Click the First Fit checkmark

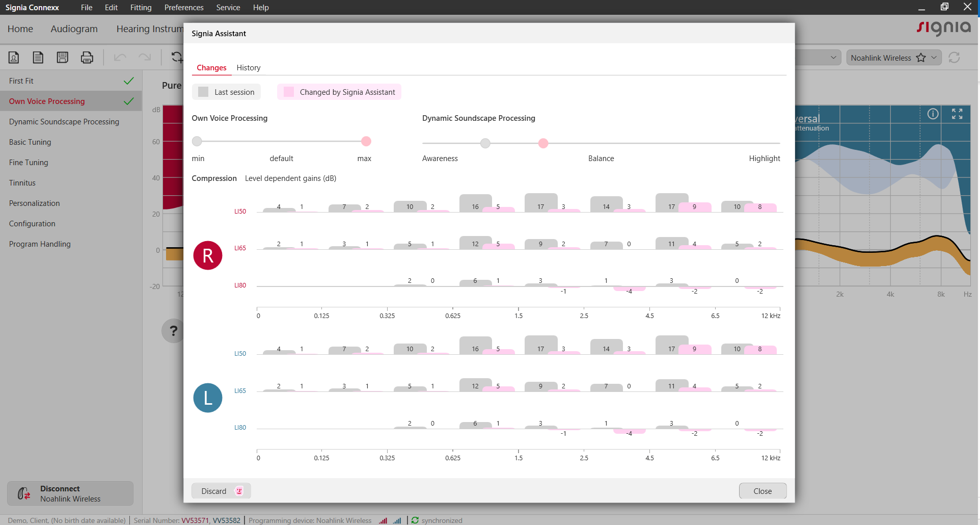(x=129, y=81)
